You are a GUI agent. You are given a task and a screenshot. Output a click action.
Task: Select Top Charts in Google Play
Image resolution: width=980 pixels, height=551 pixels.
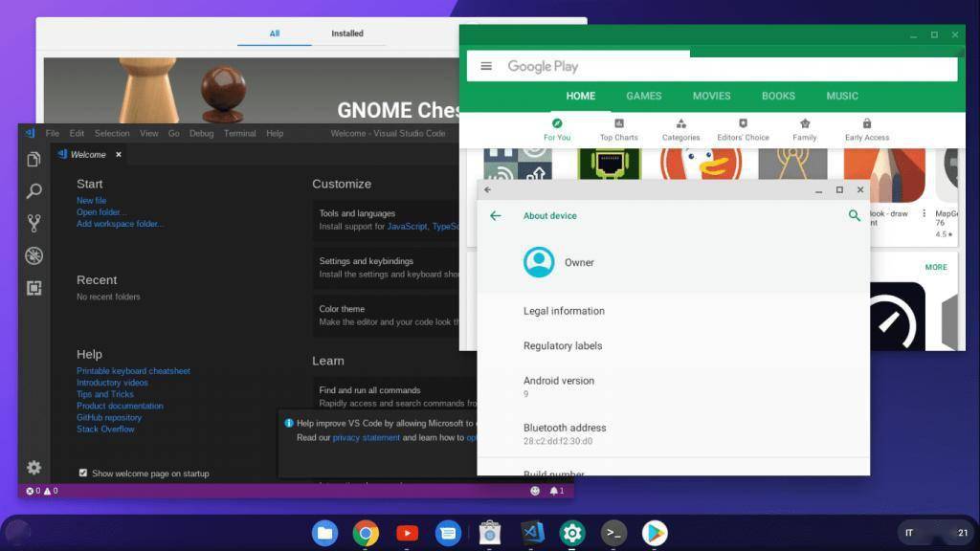(x=618, y=129)
